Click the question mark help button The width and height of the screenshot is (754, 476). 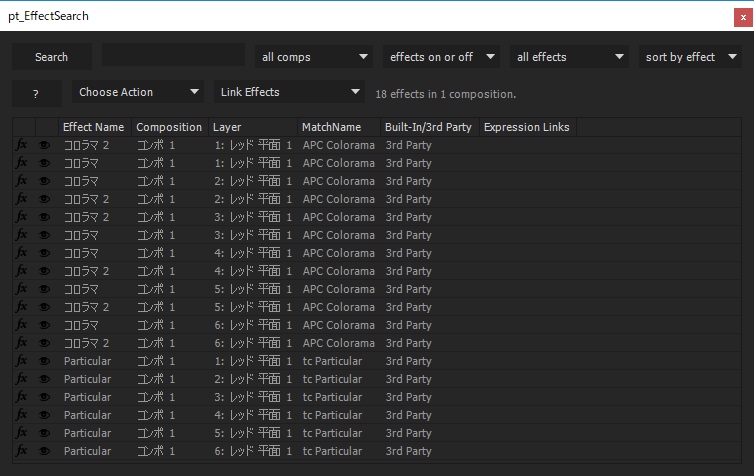(x=36, y=93)
